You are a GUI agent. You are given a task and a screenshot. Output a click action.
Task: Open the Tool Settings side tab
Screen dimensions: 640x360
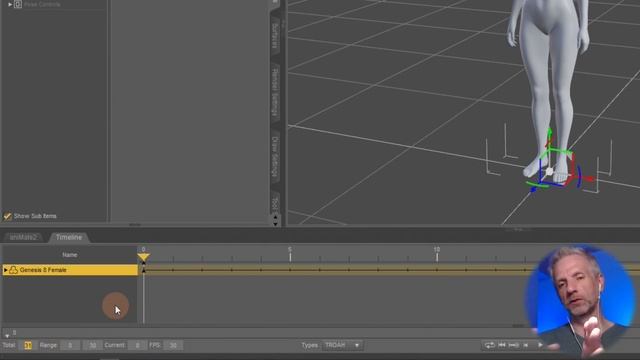click(275, 203)
